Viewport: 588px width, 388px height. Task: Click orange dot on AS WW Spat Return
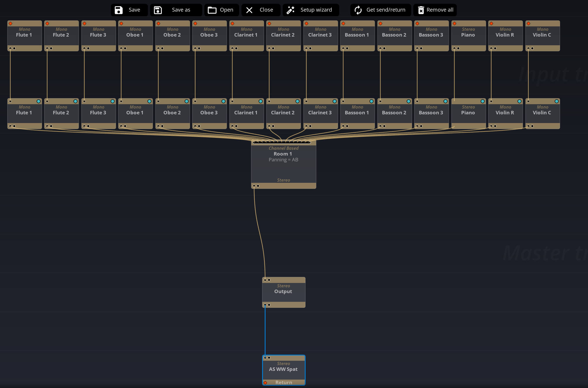point(265,382)
